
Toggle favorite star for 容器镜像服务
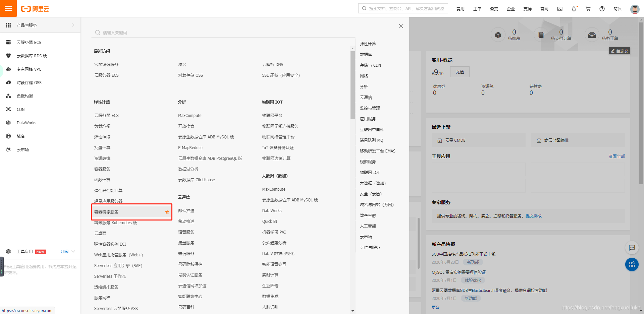point(167,212)
